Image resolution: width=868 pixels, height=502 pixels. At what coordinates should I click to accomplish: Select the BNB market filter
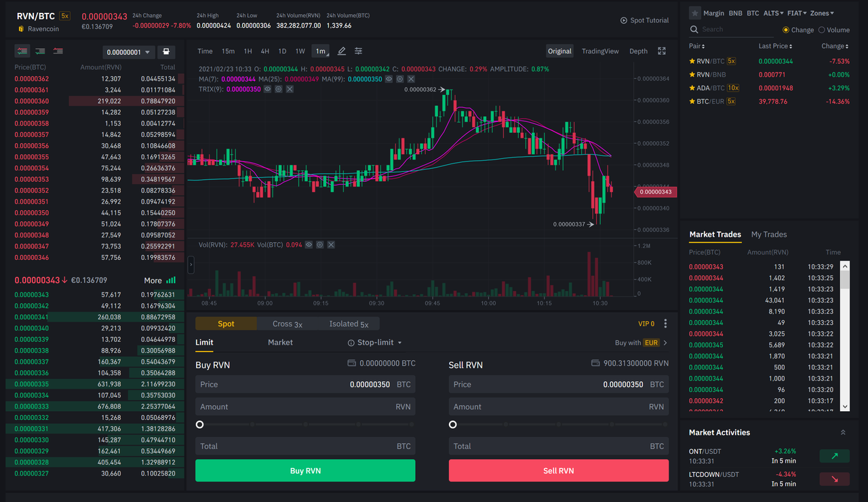pos(735,13)
